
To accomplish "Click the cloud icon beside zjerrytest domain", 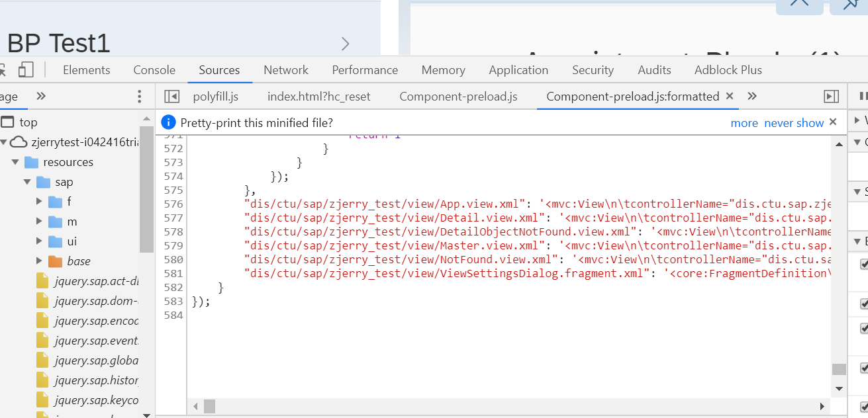I will tap(19, 142).
